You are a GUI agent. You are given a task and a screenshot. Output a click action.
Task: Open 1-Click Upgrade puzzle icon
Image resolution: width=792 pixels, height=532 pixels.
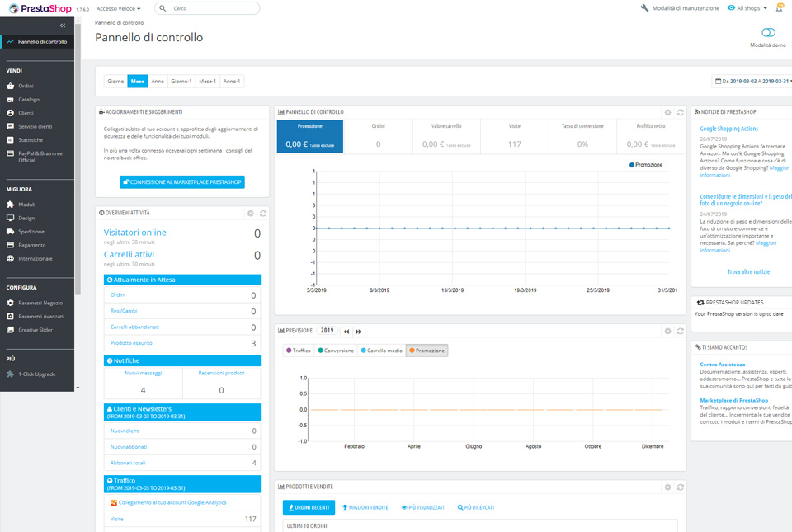tap(10, 374)
